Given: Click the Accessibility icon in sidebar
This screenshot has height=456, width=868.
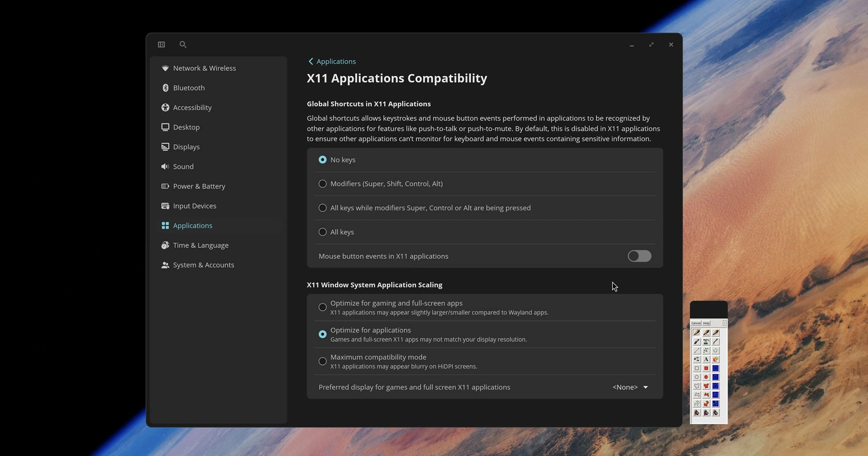Looking at the screenshot, I should [165, 107].
